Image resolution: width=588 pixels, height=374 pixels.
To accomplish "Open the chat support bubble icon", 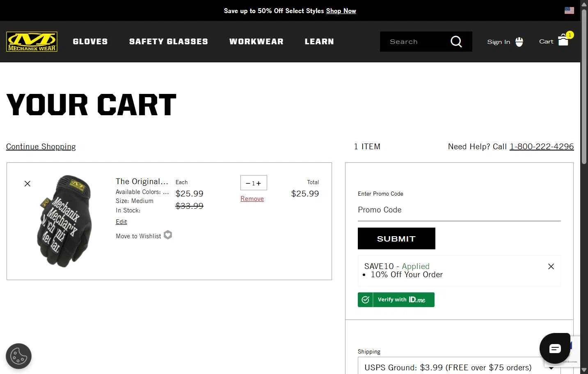I will (x=555, y=349).
